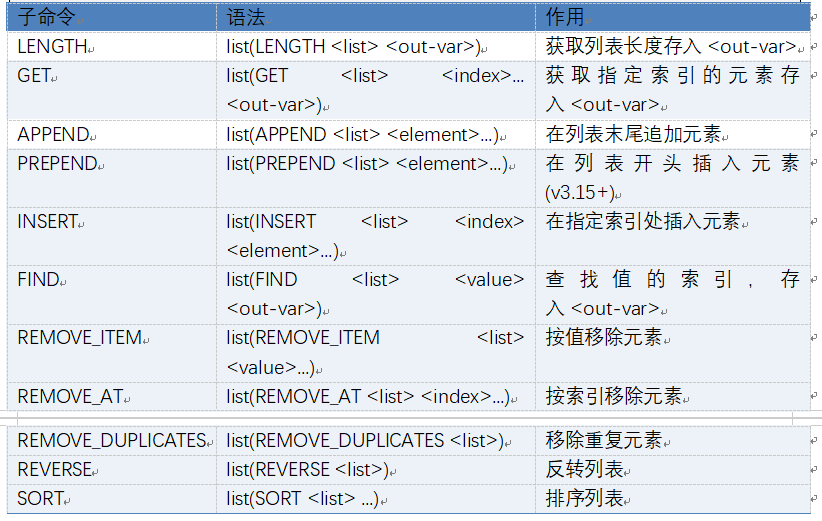Select the PREPEND subcommand cell
822x521 pixels.
pyautogui.click(x=112, y=178)
